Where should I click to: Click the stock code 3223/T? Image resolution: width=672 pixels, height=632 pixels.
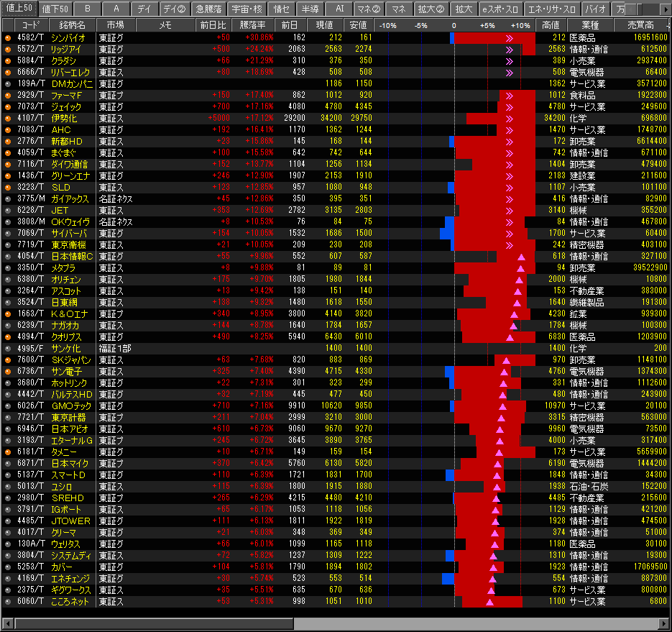(31, 188)
